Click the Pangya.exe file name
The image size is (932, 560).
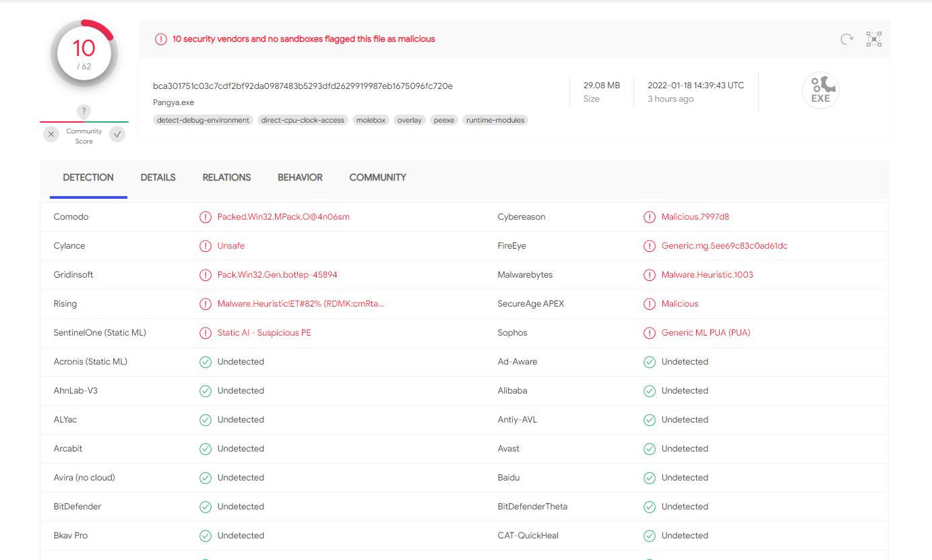click(173, 103)
